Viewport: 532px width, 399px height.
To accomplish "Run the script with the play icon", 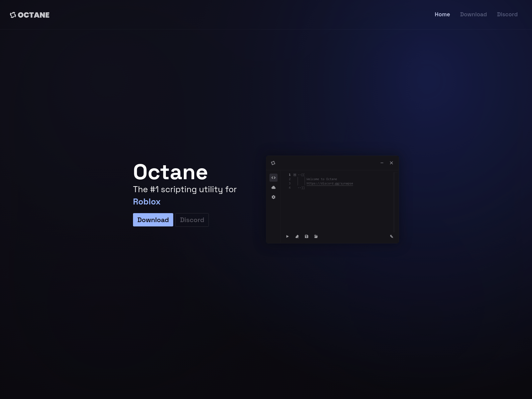I will pyautogui.click(x=287, y=236).
